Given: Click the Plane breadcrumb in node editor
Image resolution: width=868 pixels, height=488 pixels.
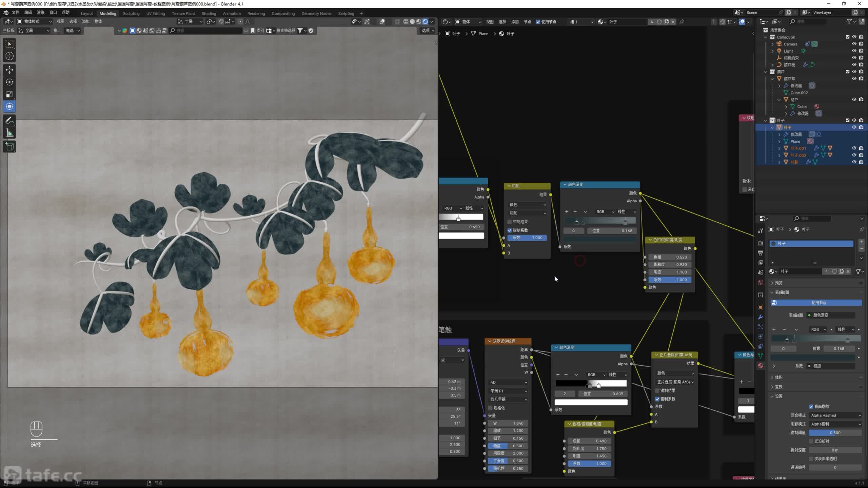Looking at the screenshot, I should (483, 34).
